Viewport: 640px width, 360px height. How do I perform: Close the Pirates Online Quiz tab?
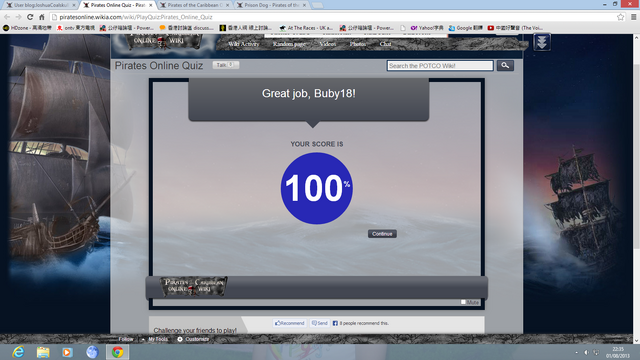(x=151, y=5)
